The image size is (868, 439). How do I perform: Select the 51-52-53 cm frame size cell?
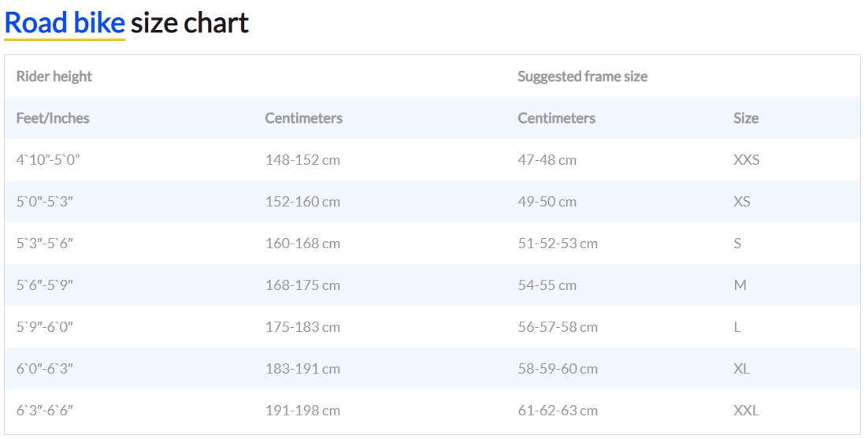(558, 244)
